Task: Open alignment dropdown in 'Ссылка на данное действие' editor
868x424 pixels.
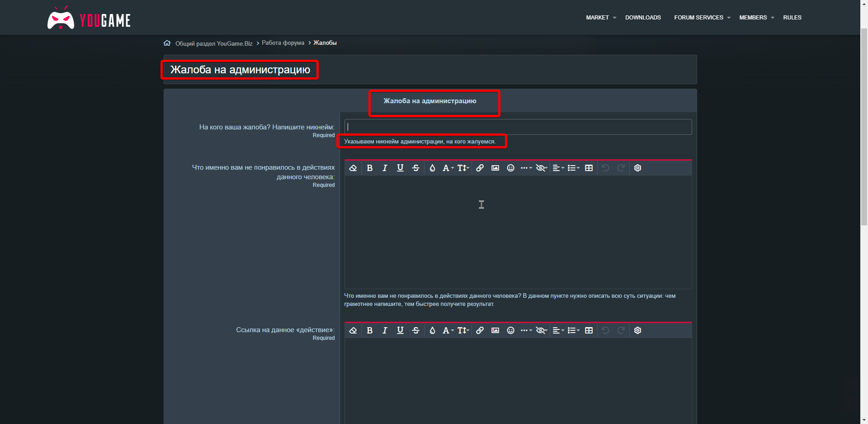Action: (558, 330)
